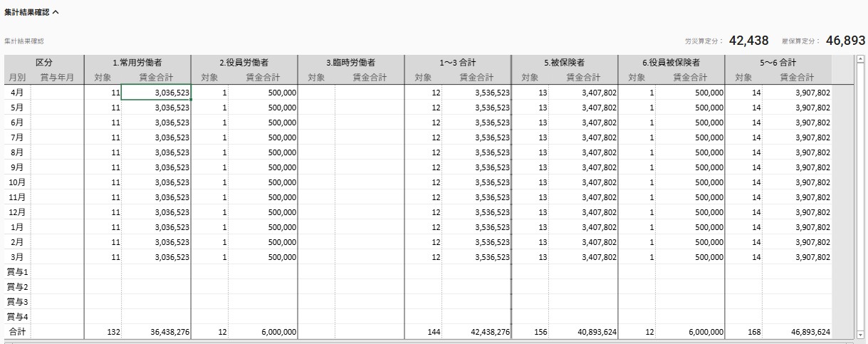Image resolution: width=868 pixels, height=344 pixels.
Task: Click the 月別 sub-header
Action: click(x=17, y=78)
